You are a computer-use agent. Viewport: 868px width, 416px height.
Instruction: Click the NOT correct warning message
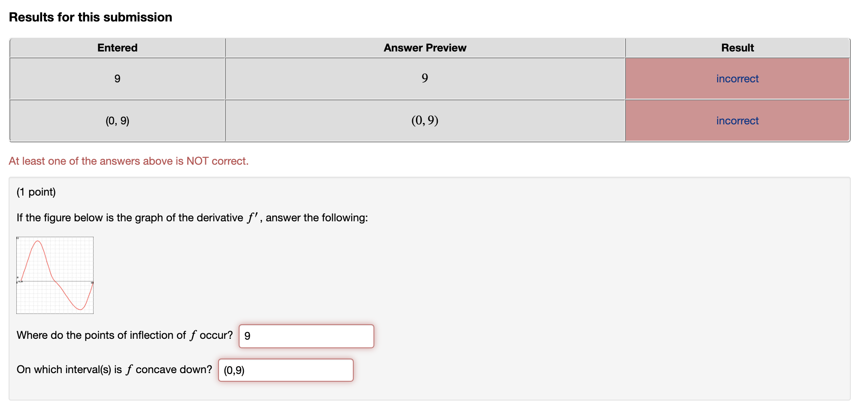129,161
